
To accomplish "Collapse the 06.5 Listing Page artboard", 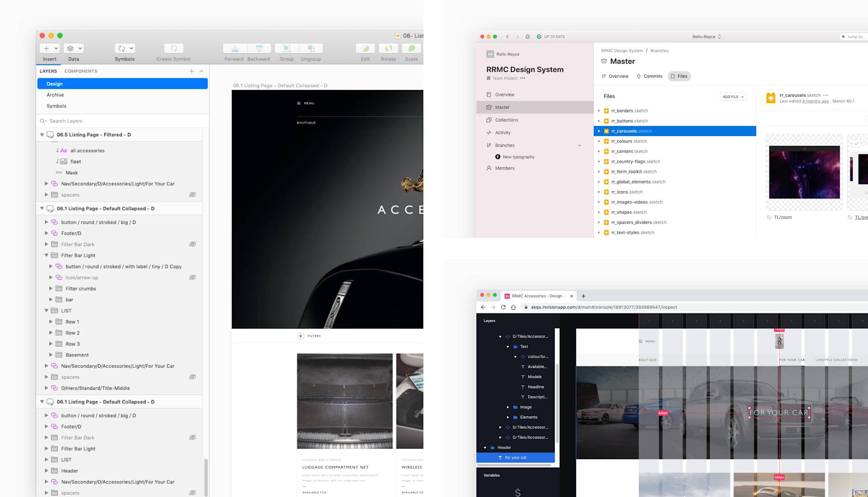I will tap(42, 135).
